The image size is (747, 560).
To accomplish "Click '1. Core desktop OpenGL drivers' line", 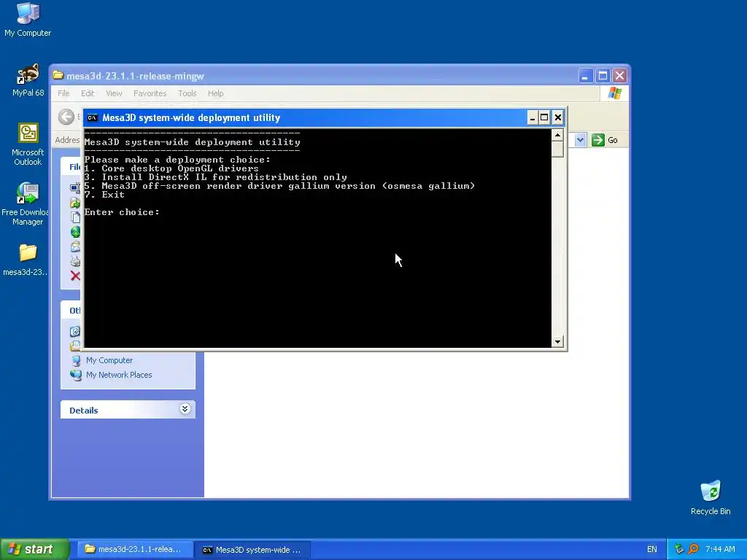I will 171,168.
